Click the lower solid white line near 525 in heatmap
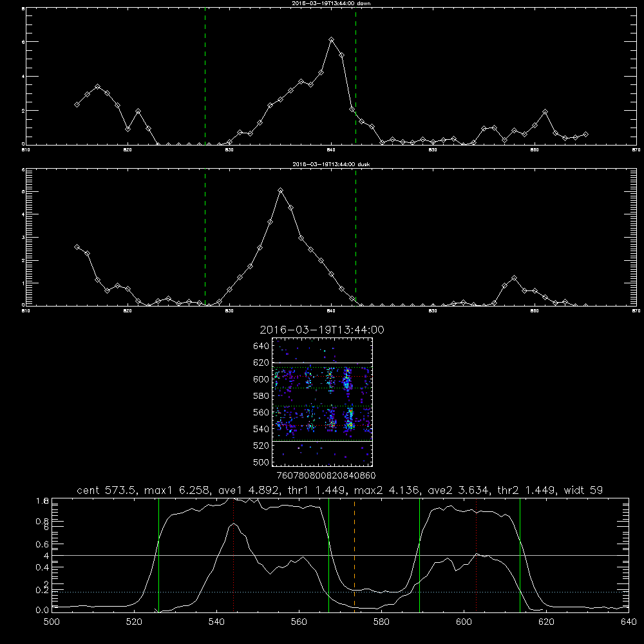644x644 pixels. click(322, 442)
